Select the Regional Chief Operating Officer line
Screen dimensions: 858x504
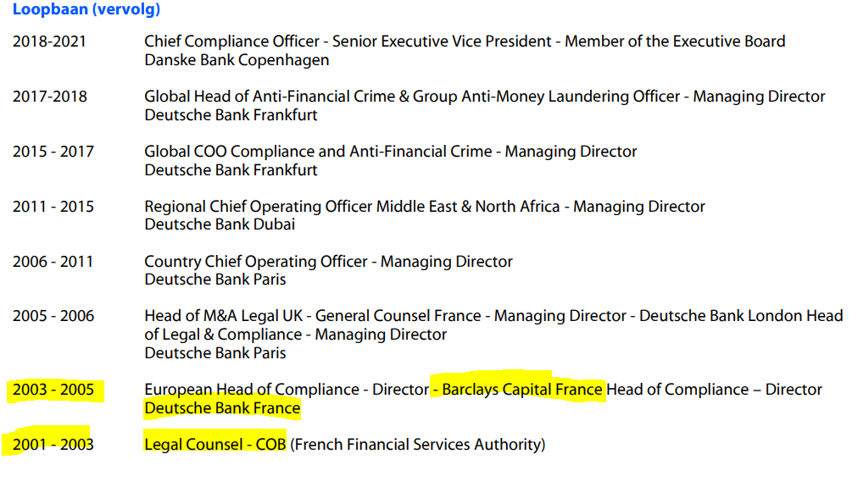tap(424, 207)
